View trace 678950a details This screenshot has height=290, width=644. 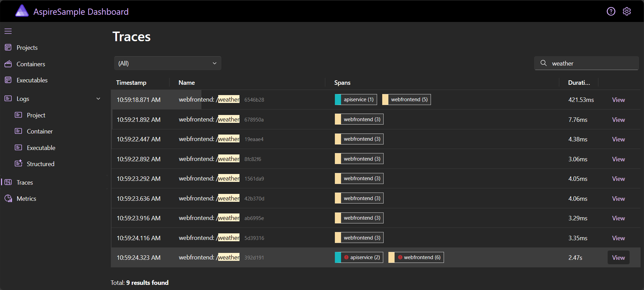point(618,120)
